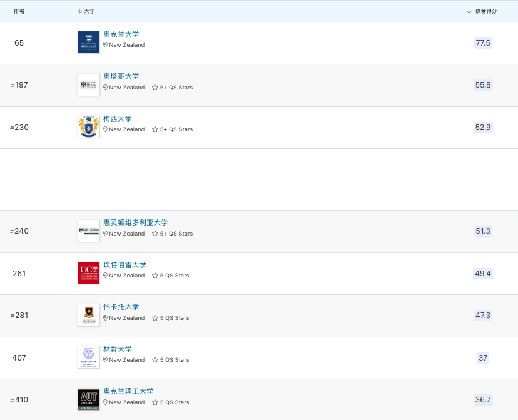This screenshot has height=420, width=518.
Task: Open the 奥塔哥大学 link
Action: click(121, 76)
